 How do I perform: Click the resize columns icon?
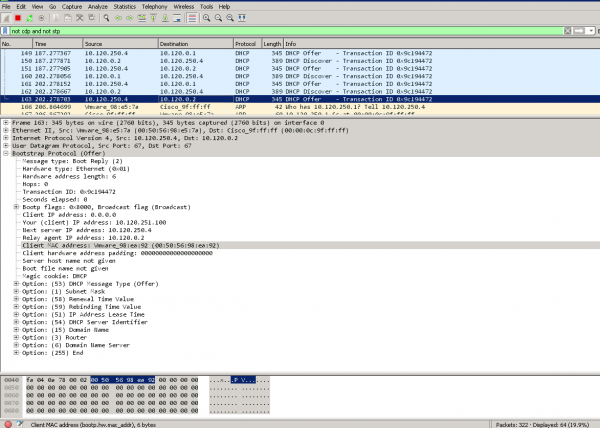point(243,18)
